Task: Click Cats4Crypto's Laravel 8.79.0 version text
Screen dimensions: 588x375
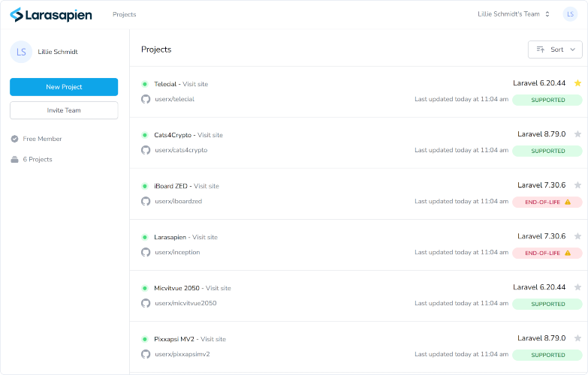Action: coord(541,134)
